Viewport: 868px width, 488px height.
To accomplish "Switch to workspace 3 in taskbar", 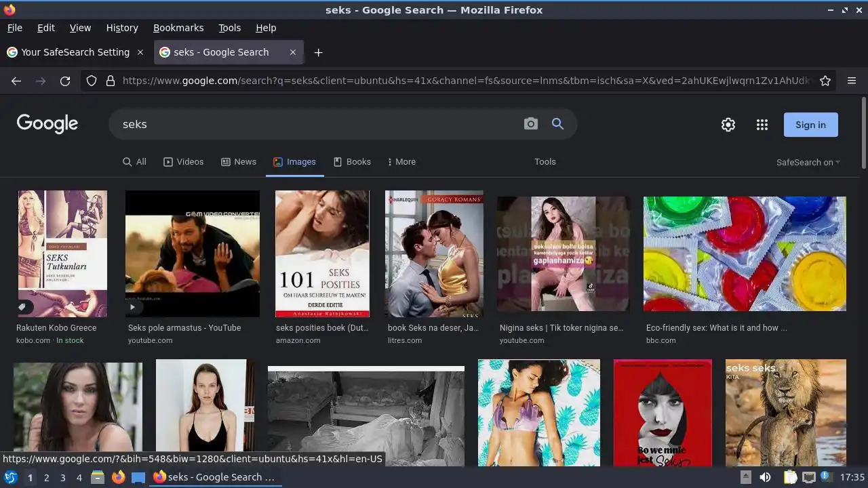I will 62,477.
